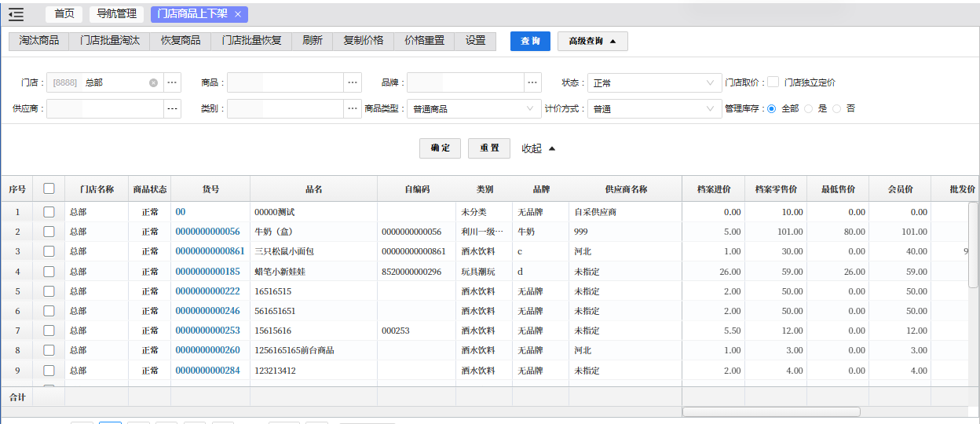Viewport: 980px width, 424px height.
Task: Click cell 1256165165前台商品
Action: 294,350
